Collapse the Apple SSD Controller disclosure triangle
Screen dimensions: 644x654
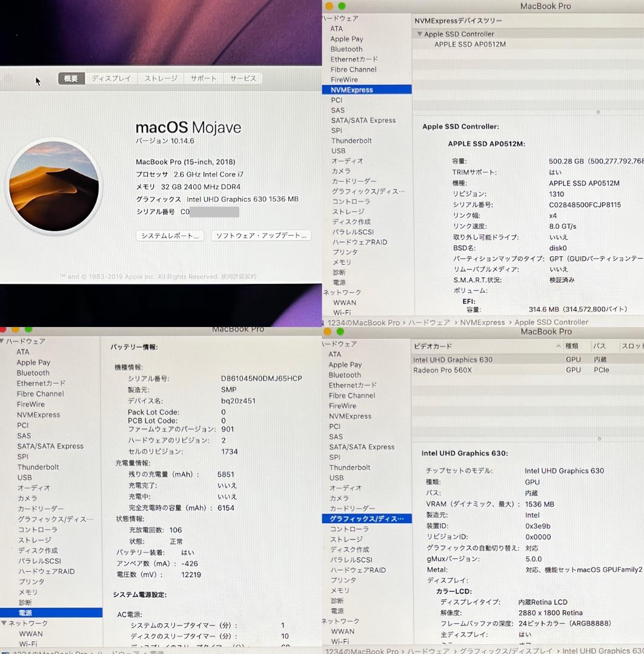coord(419,34)
